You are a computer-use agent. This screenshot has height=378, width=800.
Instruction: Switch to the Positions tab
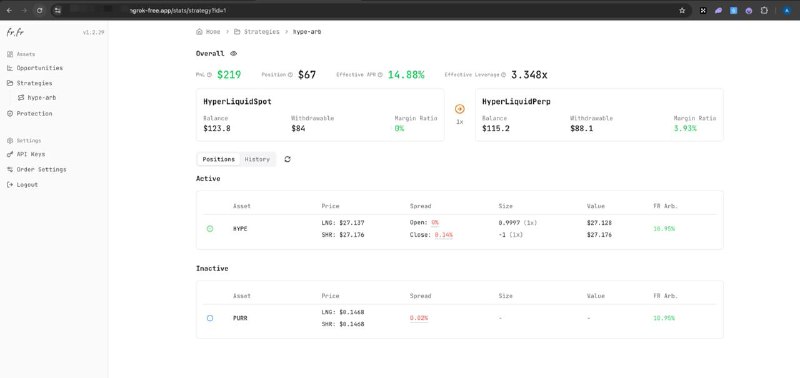(x=218, y=159)
